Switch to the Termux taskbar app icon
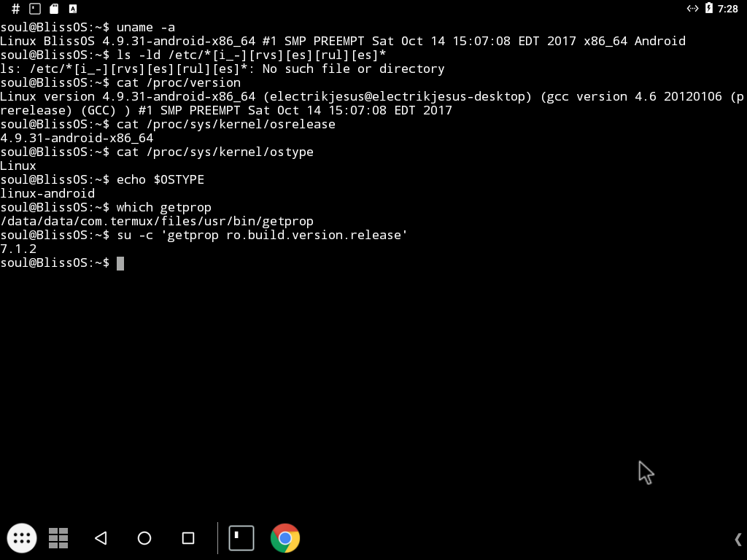 tap(241, 538)
